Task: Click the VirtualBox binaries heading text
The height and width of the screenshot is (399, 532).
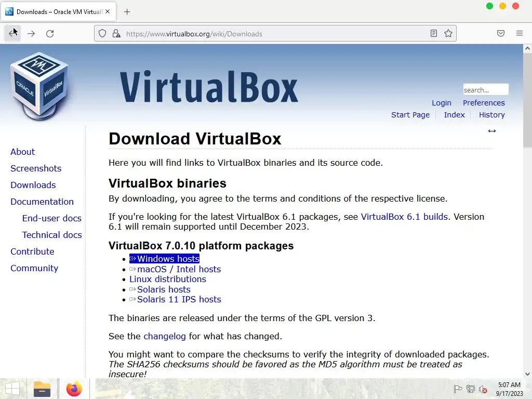Action: 167,183
